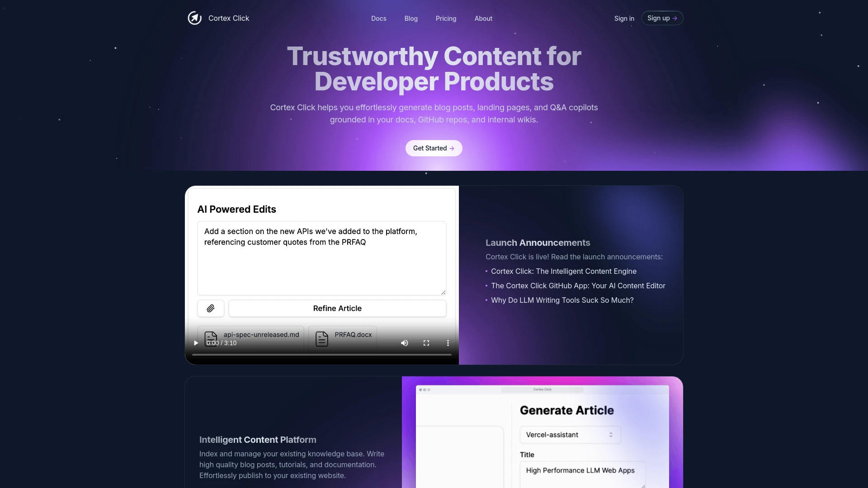The width and height of the screenshot is (868, 488).
Task: Click the Refine Article button
Action: (337, 308)
